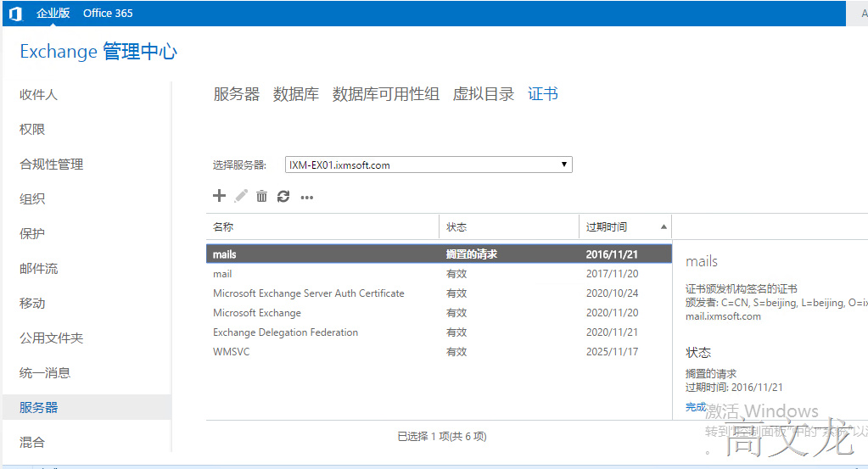Open the 证书 tab

tap(542, 94)
